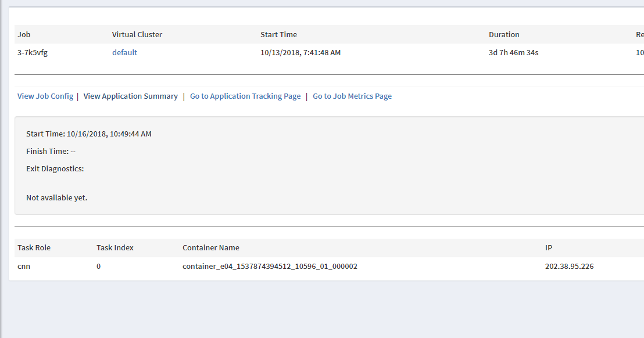Select the cnn task role link
The width and height of the screenshot is (644, 338).
pos(23,266)
